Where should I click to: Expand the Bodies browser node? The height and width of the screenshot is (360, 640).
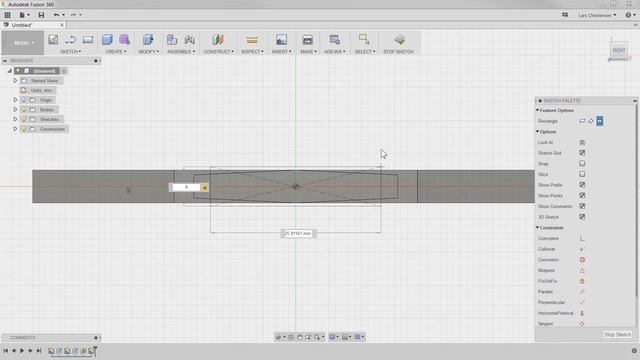pos(16,110)
